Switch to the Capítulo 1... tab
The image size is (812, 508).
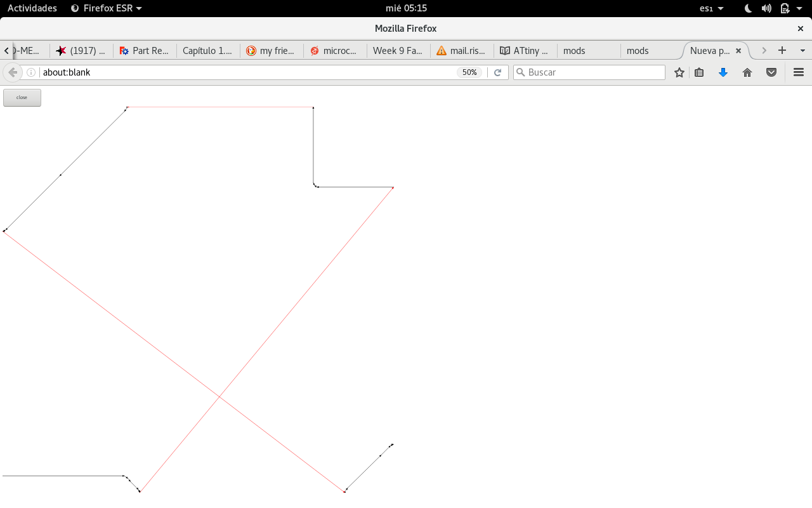pyautogui.click(x=208, y=51)
